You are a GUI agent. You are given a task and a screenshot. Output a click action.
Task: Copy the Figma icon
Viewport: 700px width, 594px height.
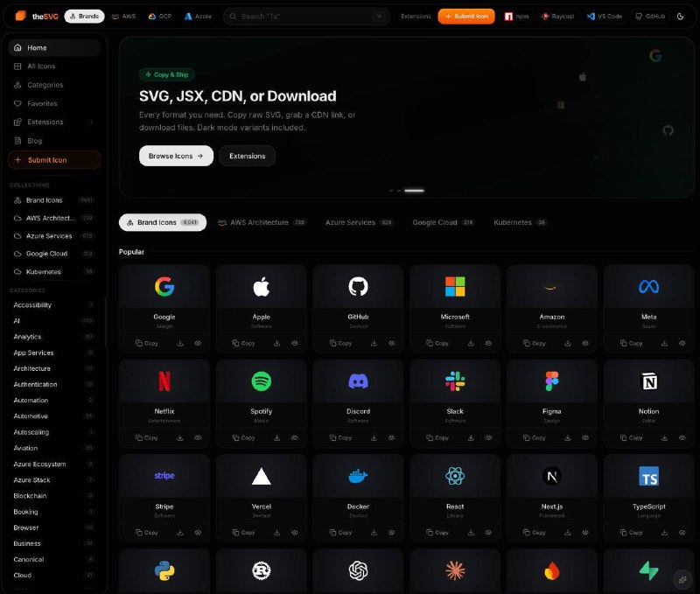point(535,437)
